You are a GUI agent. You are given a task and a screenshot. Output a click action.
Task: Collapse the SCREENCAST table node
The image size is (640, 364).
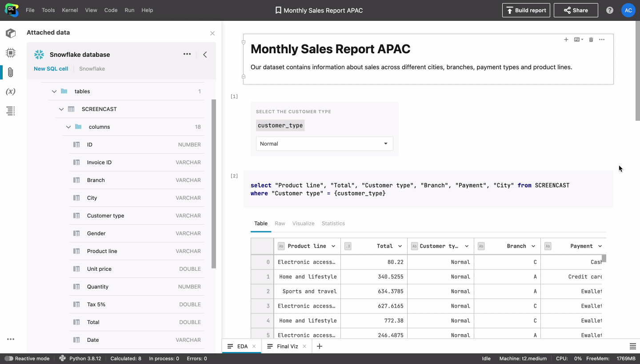(61, 109)
